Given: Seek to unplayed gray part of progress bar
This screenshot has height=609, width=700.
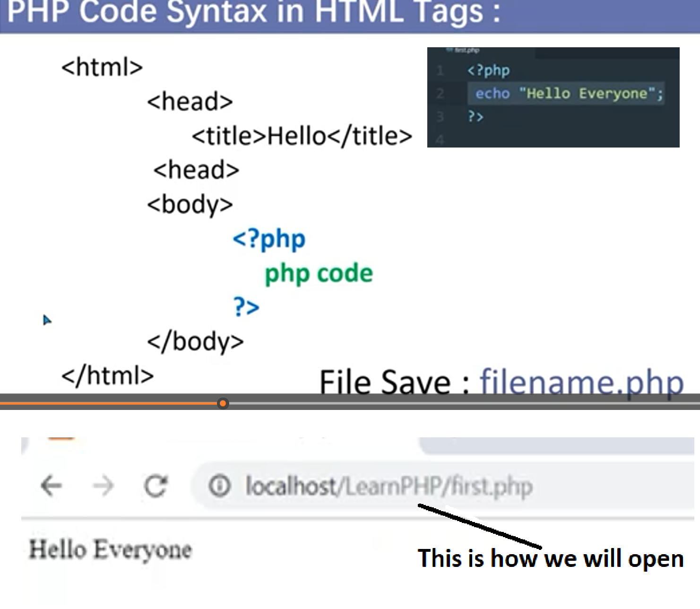Looking at the screenshot, I should [x=449, y=403].
